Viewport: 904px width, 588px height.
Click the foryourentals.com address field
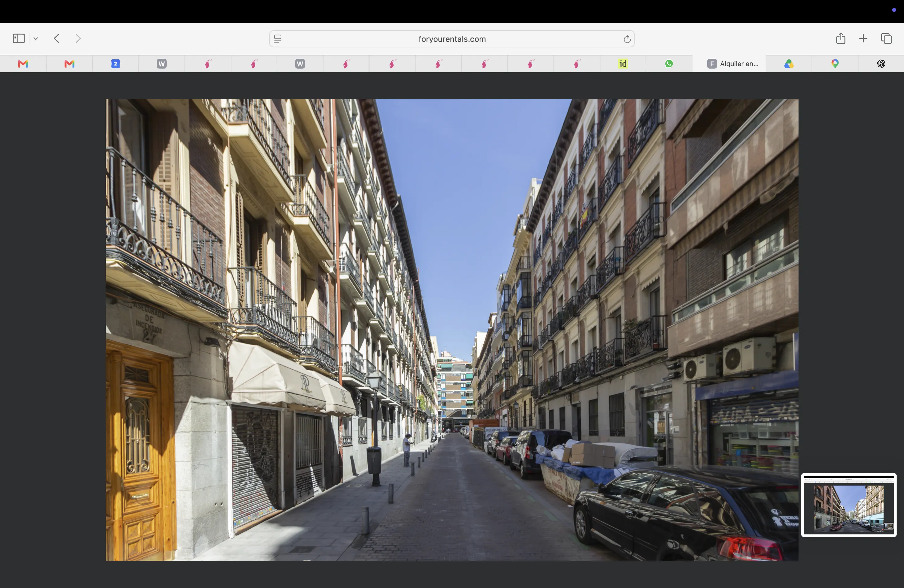point(452,39)
